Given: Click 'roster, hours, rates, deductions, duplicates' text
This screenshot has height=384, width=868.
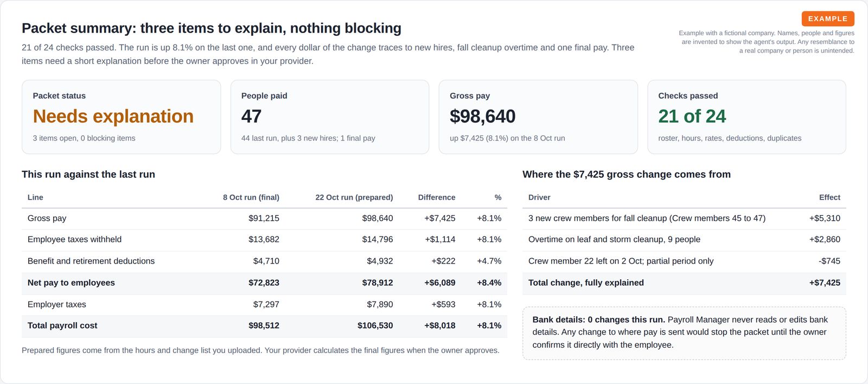Looking at the screenshot, I should (x=730, y=138).
